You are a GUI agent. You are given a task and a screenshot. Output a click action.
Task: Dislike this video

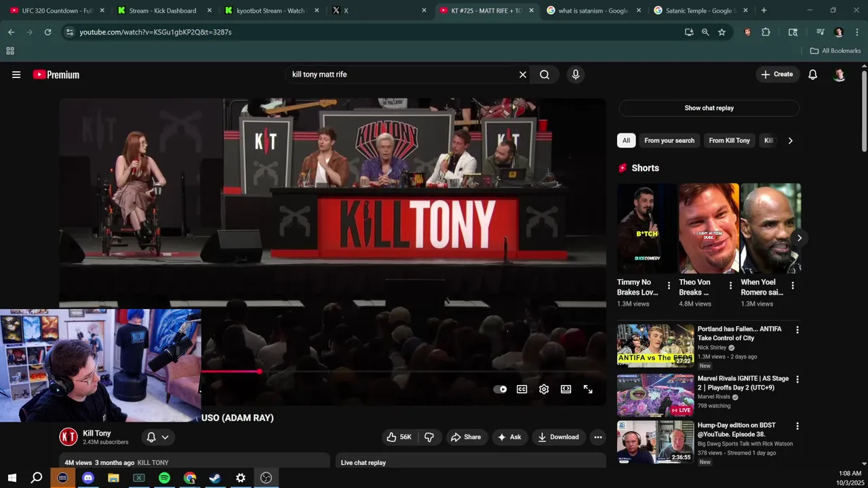point(429,437)
